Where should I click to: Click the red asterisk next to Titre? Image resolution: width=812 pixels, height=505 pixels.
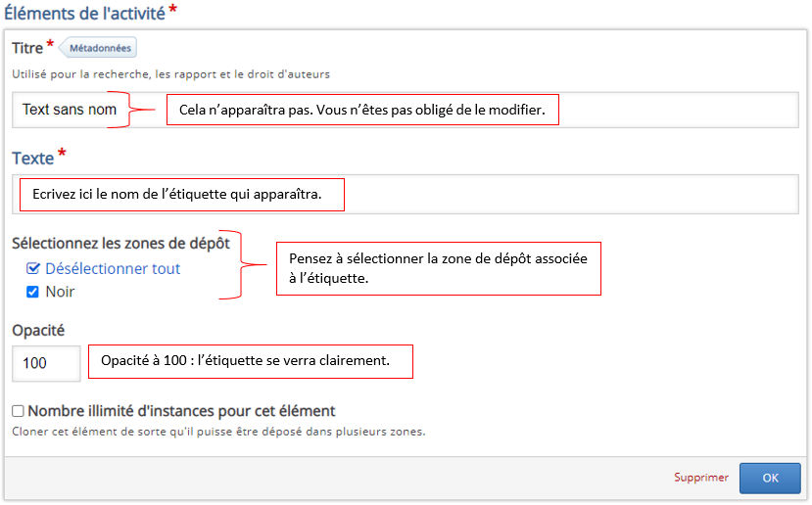(x=50, y=45)
